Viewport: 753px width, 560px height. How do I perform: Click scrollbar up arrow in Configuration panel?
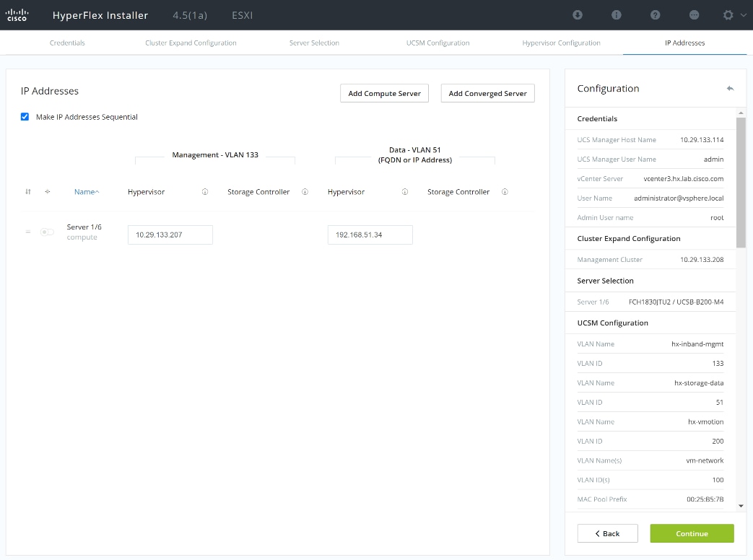(741, 113)
